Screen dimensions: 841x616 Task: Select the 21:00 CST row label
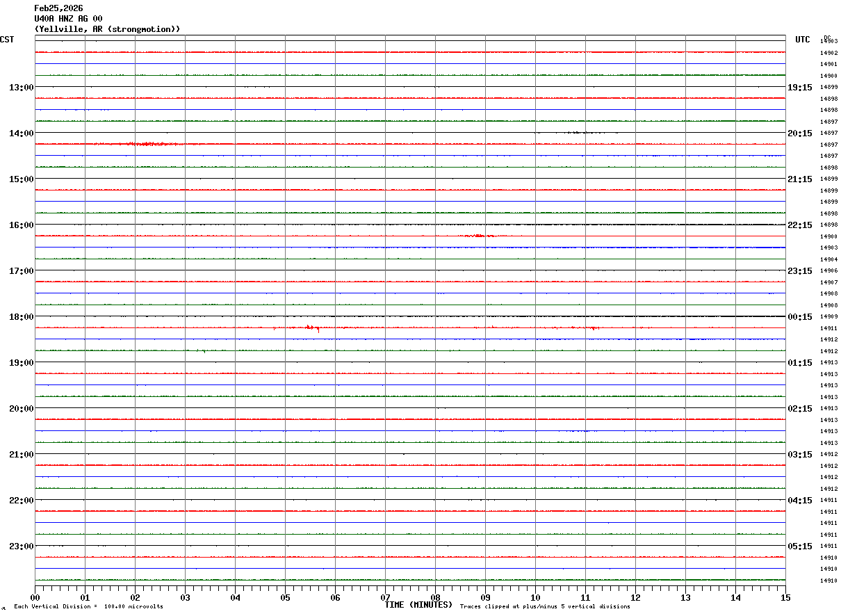click(x=22, y=455)
